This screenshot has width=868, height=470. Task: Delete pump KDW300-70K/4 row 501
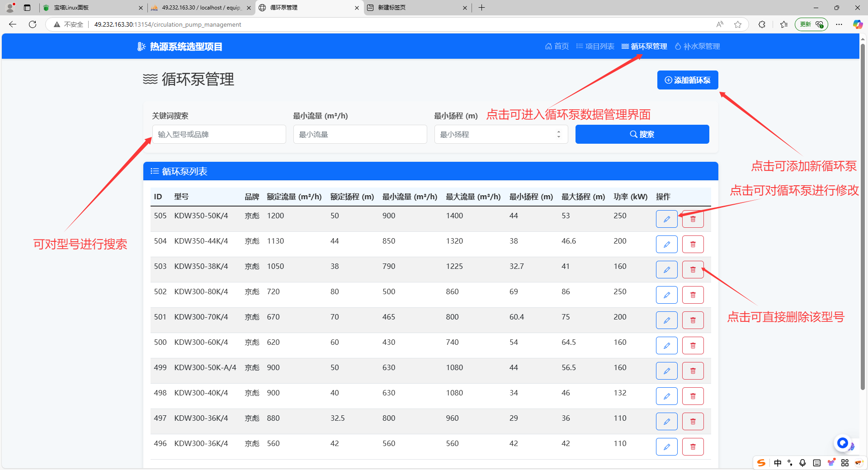693,320
